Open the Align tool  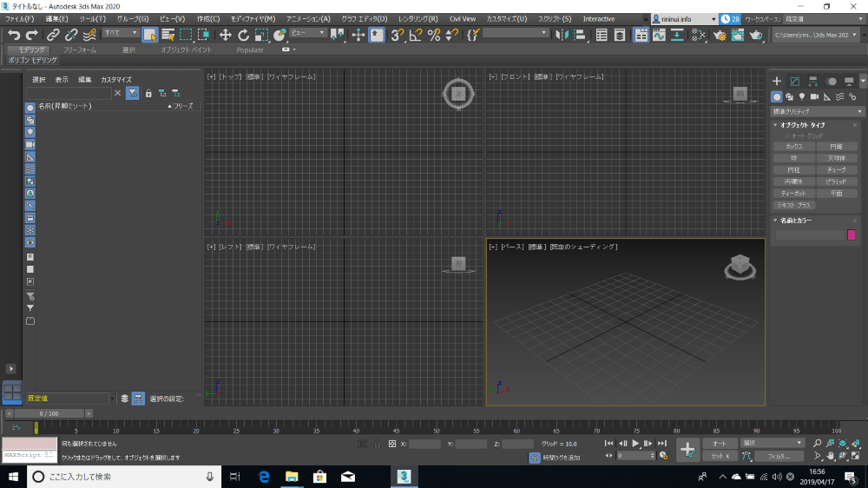[x=580, y=36]
